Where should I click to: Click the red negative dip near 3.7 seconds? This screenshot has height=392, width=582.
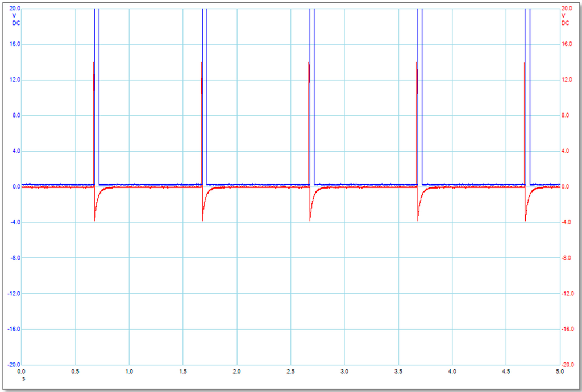(418, 216)
